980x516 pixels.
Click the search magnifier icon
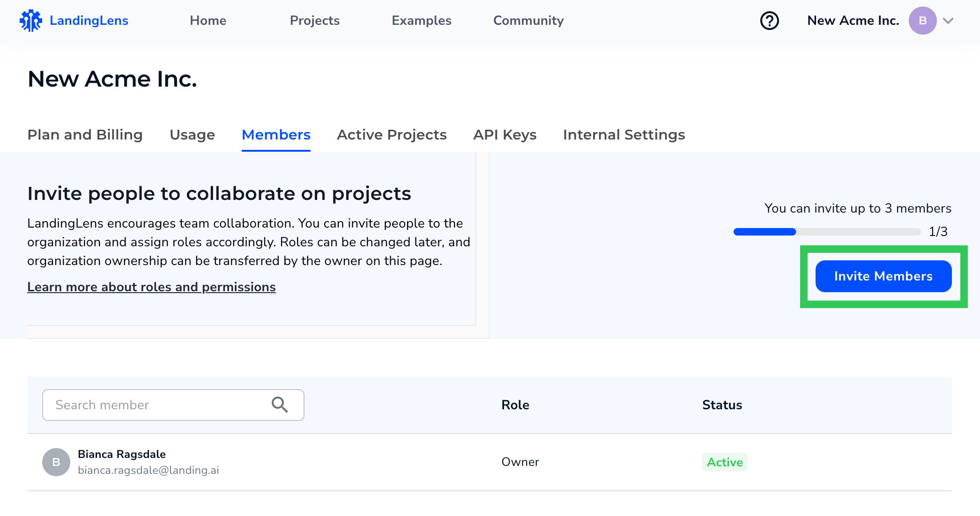280,405
